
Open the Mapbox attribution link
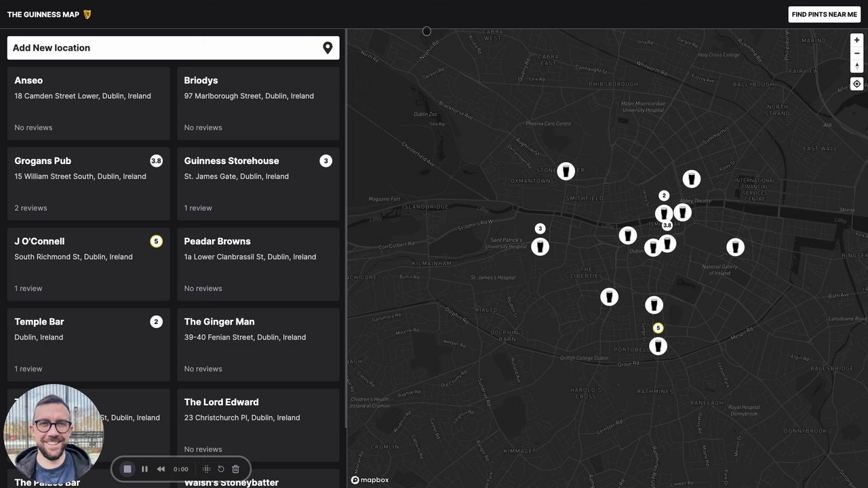[370, 479]
